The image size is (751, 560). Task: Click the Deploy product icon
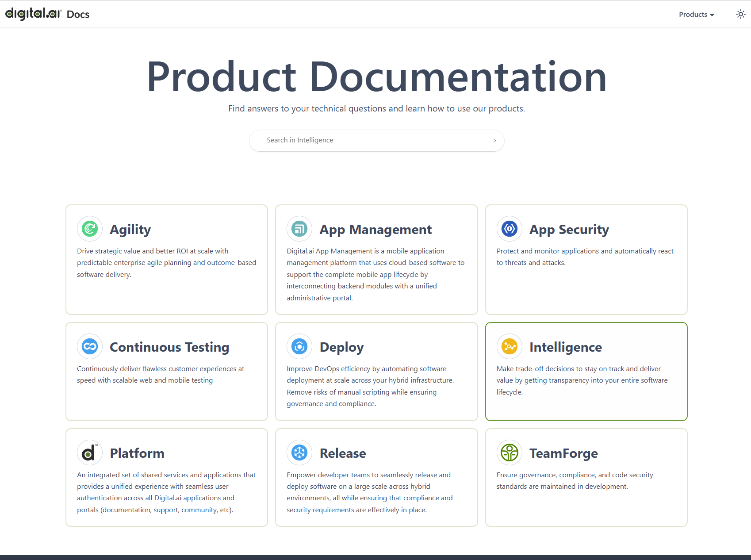click(x=299, y=346)
